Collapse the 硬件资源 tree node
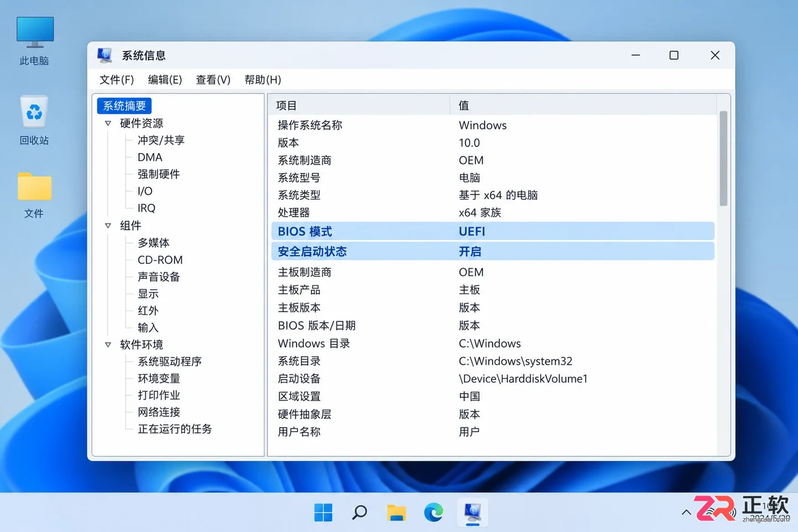This screenshot has width=798, height=532. [x=108, y=124]
